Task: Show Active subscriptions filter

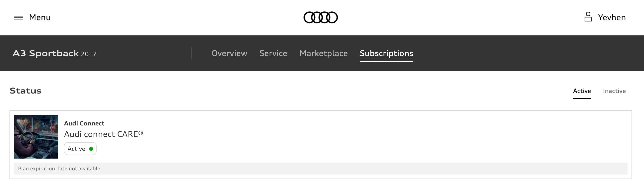Action: point(582,91)
